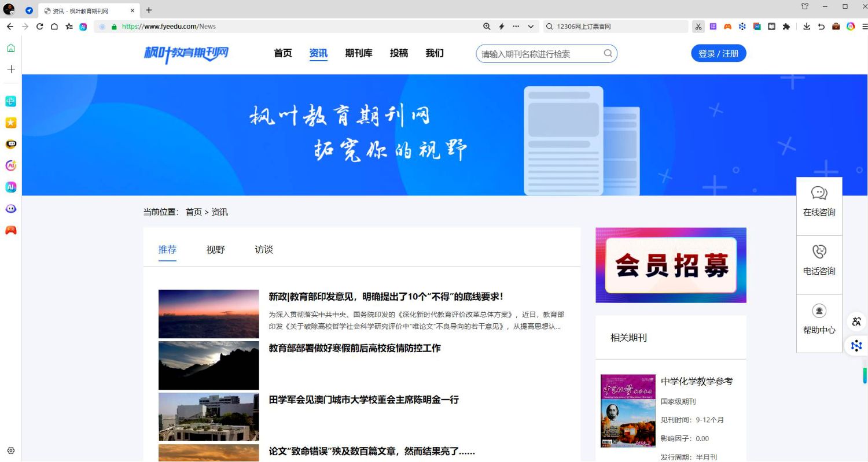Open the browser home page
The image size is (868, 462).
pos(54,26)
